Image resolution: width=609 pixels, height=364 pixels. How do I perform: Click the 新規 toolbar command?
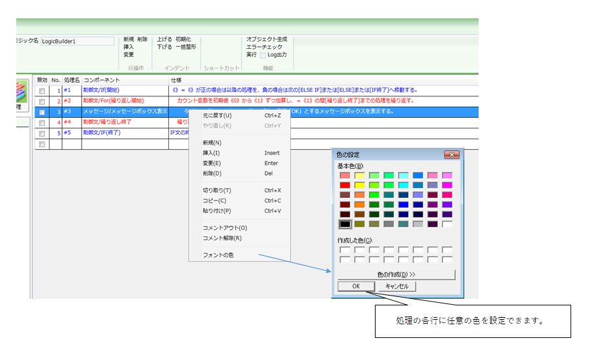128,39
